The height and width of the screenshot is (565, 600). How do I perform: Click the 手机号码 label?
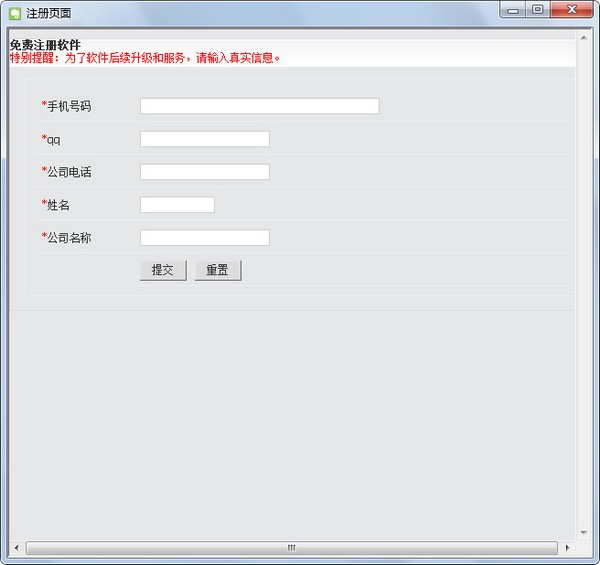(69, 106)
